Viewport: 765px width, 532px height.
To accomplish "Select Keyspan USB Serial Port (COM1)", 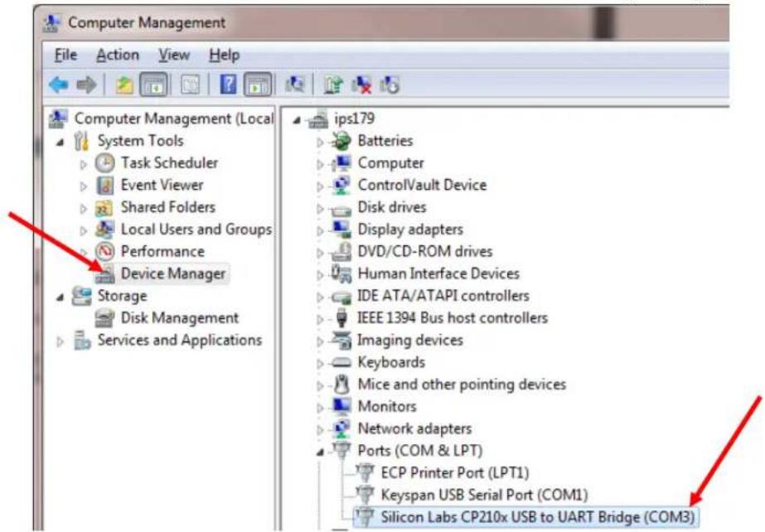I will click(484, 495).
